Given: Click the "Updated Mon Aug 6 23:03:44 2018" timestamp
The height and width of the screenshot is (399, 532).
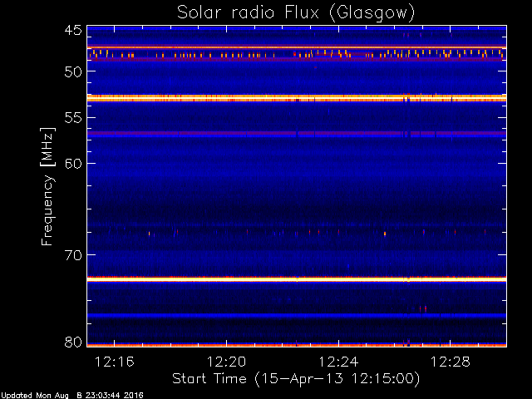Looking at the screenshot, I should [x=72, y=396].
